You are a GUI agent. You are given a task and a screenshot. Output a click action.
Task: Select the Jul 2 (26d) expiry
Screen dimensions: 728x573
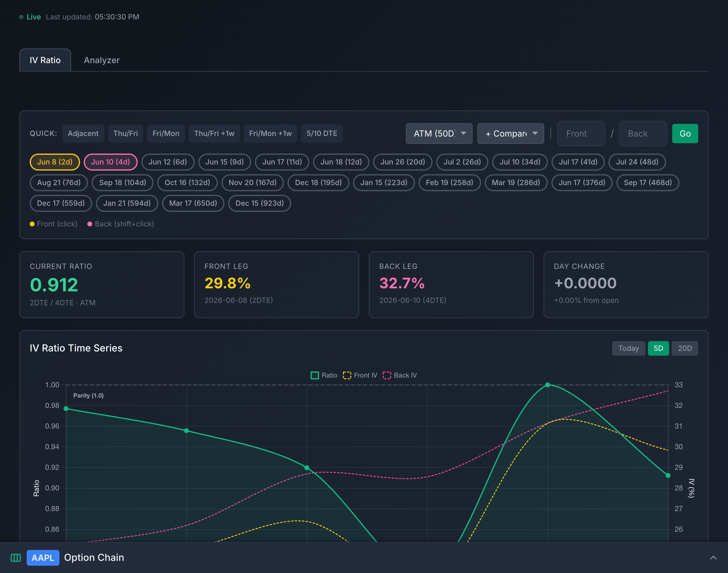pos(462,162)
